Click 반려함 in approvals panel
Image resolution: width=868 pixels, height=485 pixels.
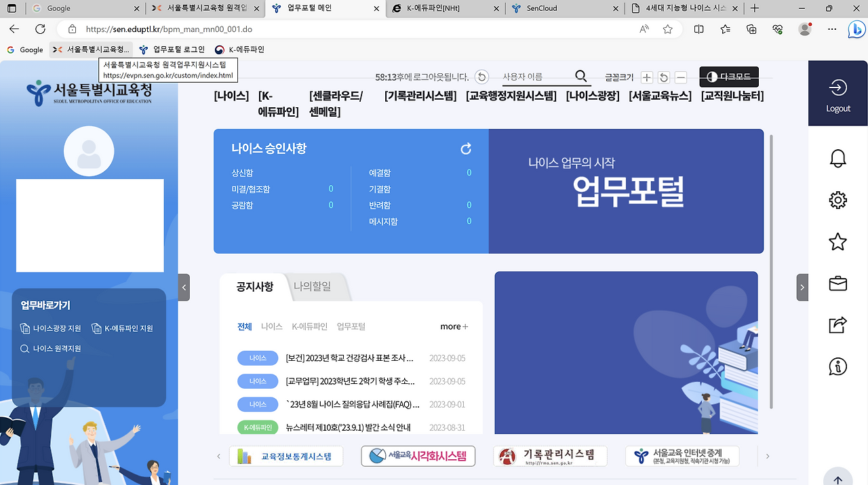tap(380, 205)
